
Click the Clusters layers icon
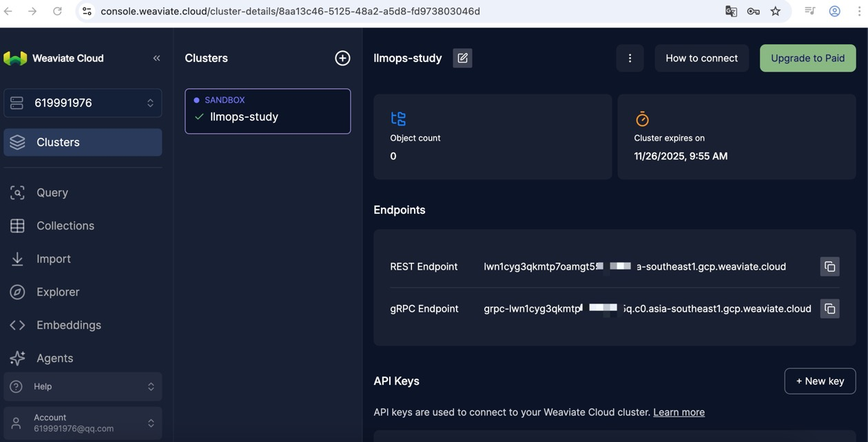coord(17,142)
